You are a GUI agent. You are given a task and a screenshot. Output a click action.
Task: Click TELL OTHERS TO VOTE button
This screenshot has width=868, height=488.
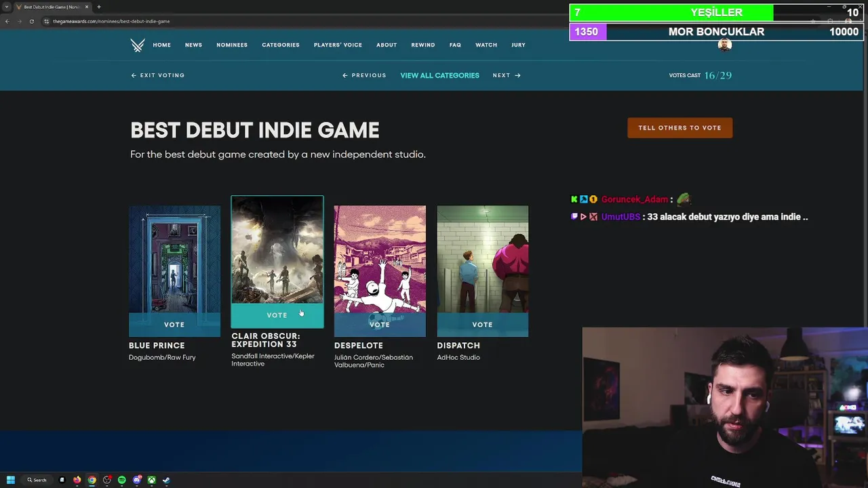tap(679, 127)
